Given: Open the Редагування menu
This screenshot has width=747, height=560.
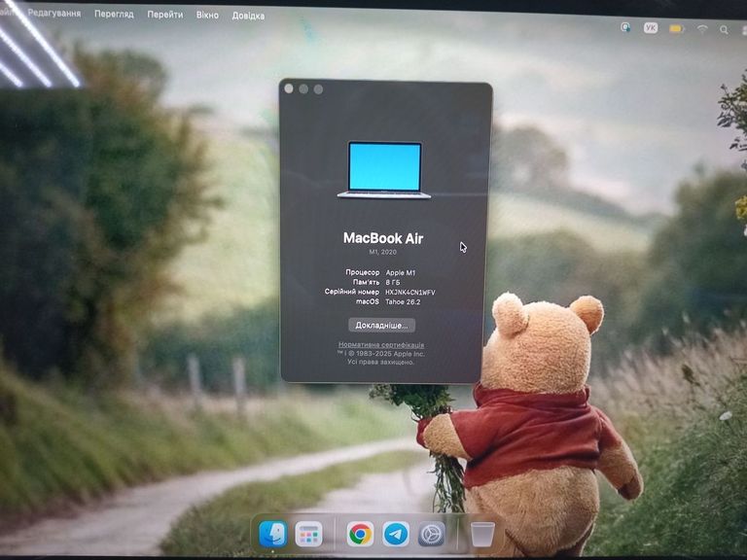Looking at the screenshot, I should (x=54, y=14).
